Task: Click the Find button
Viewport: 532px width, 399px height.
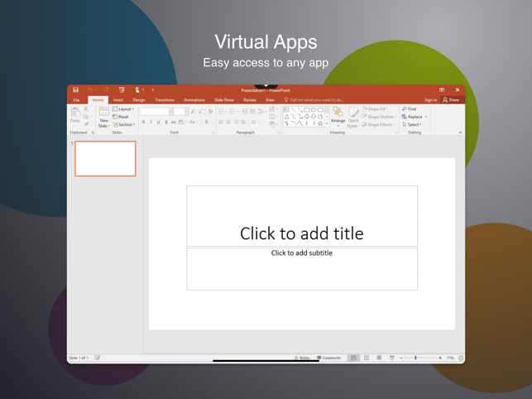Action: click(409, 109)
